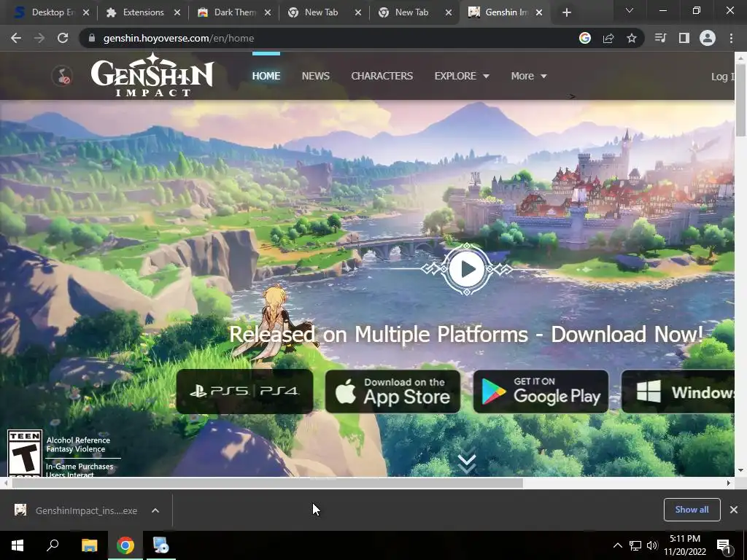Image resolution: width=747 pixels, height=560 pixels.
Task: Open the tab search chevron
Action: click(x=630, y=10)
